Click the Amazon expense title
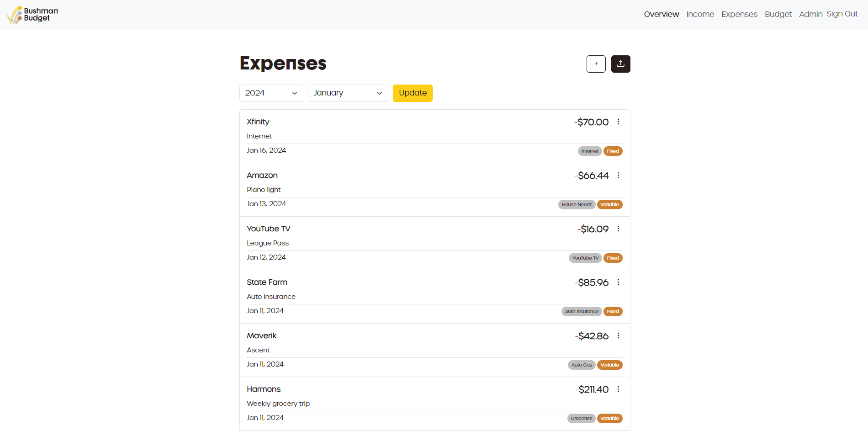868x431 pixels. (x=262, y=176)
